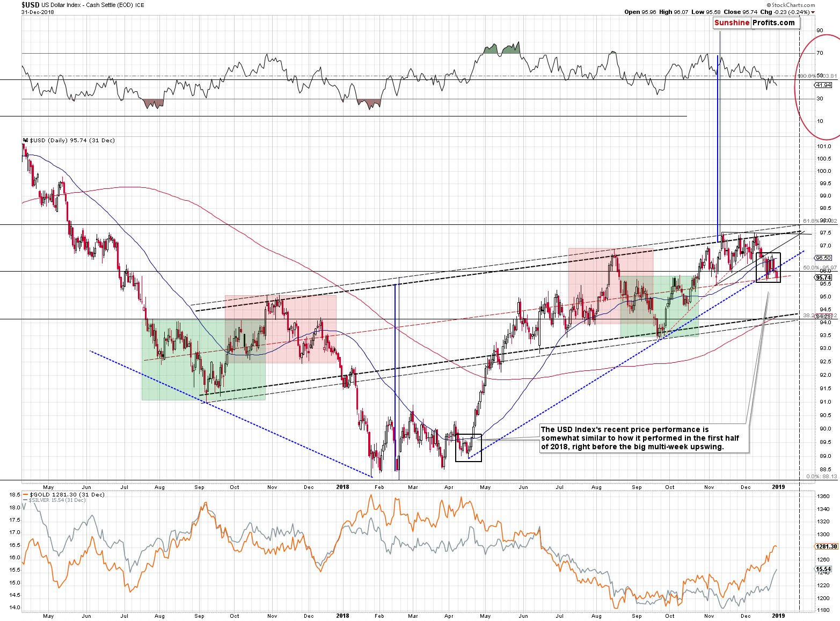Image resolution: width=840 pixels, height=621 pixels.
Task: Click the date '31-Dec-2018'
Action: [x=38, y=12]
